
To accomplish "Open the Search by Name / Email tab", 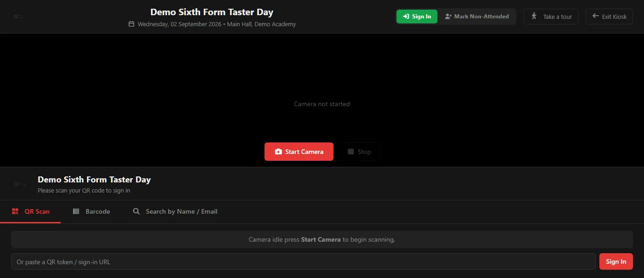I will pyautogui.click(x=175, y=212).
